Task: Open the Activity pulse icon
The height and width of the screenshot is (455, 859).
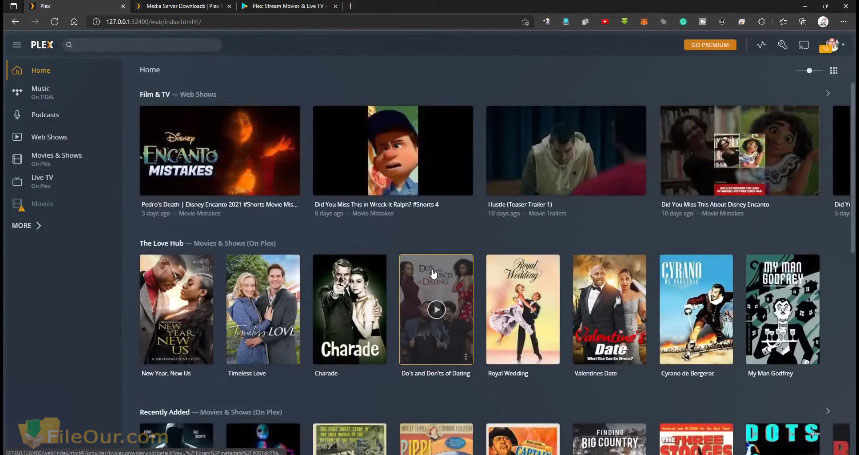Action: [761, 45]
